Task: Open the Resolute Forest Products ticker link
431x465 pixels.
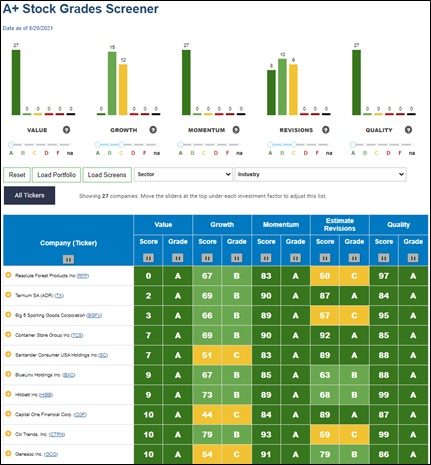Action: click(x=83, y=276)
